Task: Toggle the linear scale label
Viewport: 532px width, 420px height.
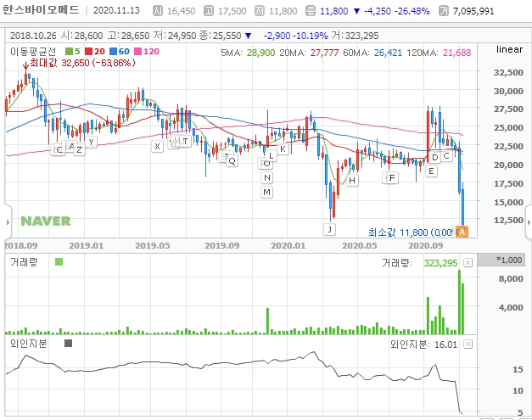Action: click(x=509, y=49)
